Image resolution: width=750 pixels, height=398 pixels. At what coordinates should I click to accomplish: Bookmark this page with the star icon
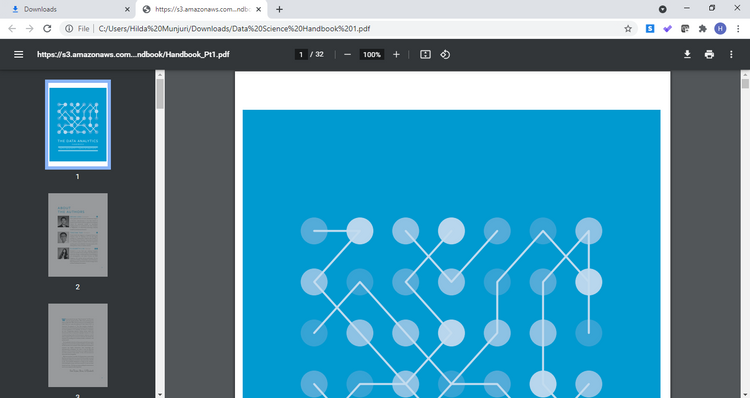628,29
